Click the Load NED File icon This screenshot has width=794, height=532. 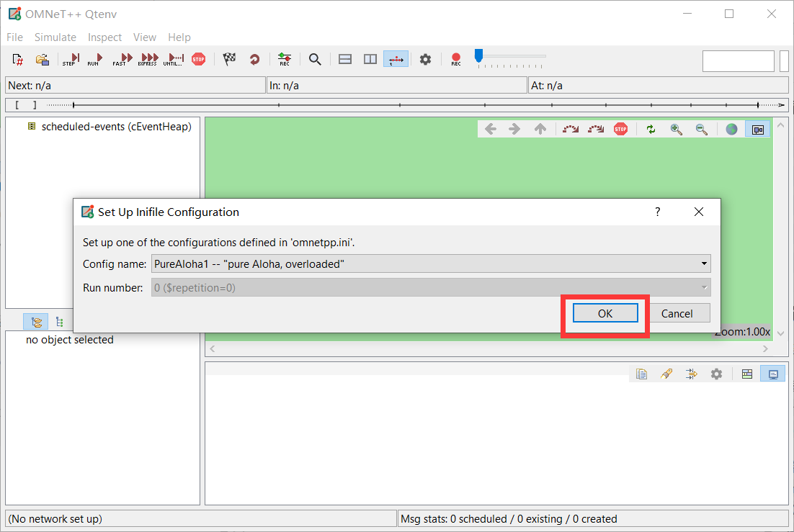coord(43,60)
